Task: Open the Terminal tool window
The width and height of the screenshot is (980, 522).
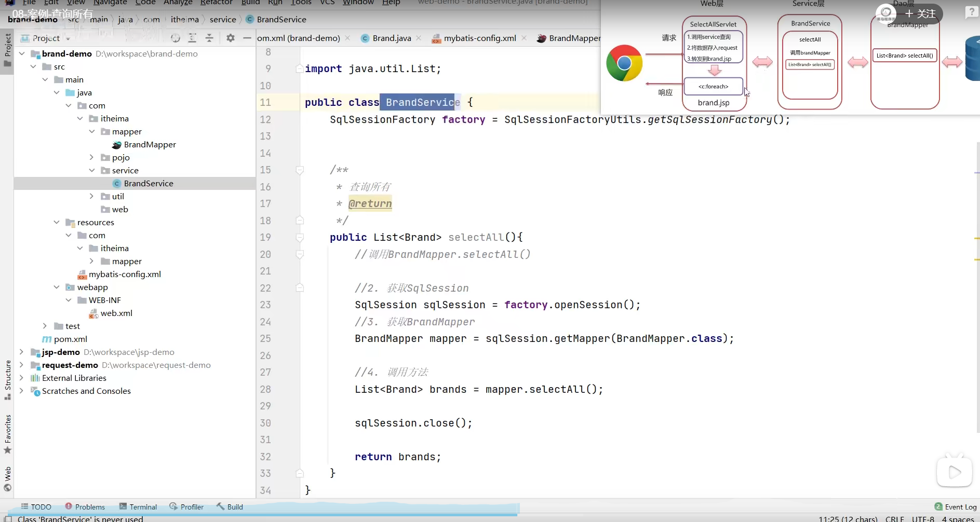Action: 138,507
